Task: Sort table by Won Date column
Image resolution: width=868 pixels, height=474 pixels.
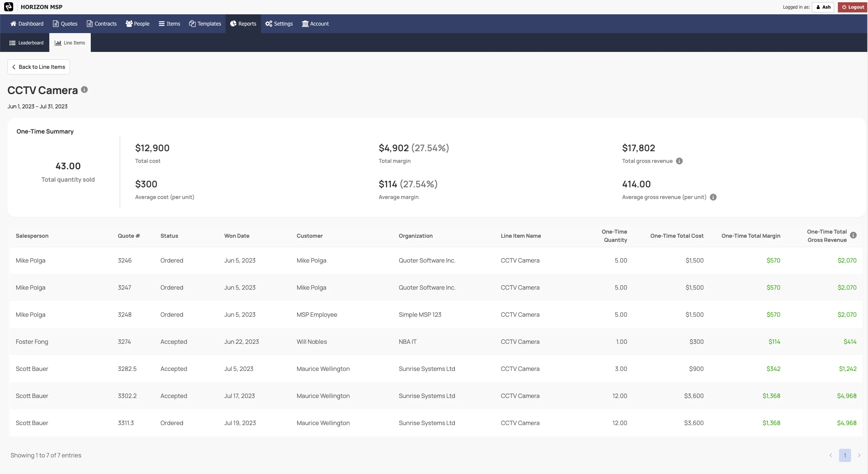Action: (236, 236)
